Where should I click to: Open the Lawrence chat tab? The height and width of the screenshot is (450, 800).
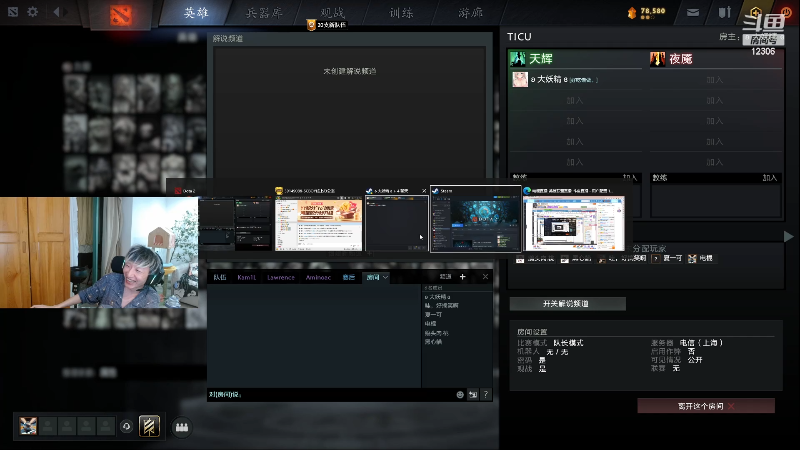point(281,277)
